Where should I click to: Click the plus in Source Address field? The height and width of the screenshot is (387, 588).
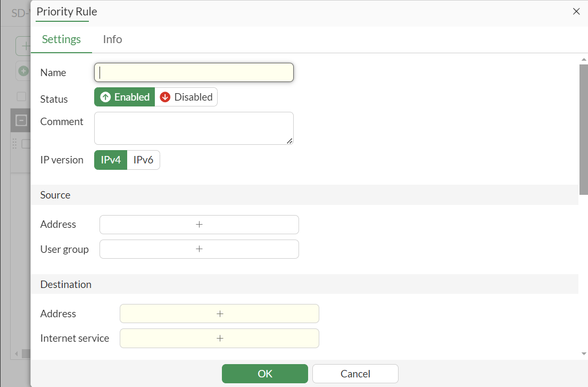point(199,225)
